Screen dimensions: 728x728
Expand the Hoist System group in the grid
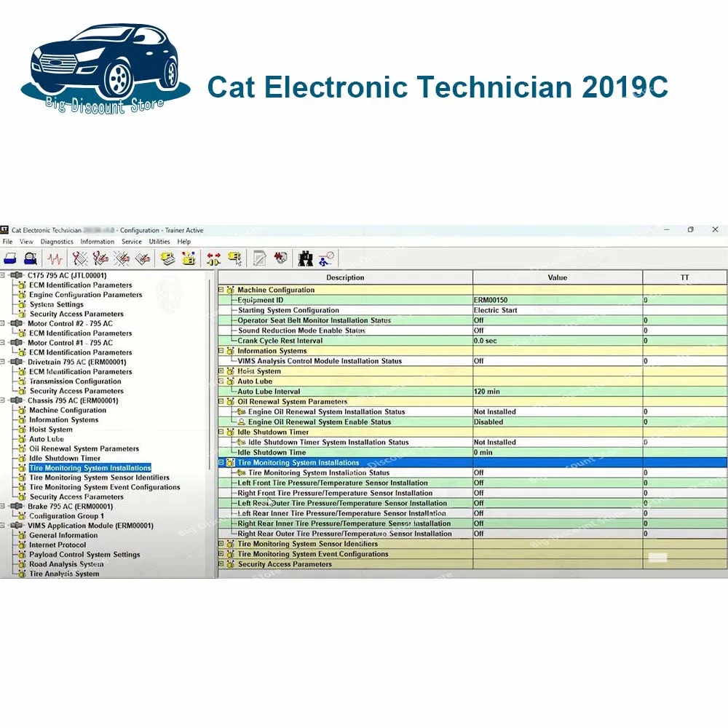[x=221, y=371]
